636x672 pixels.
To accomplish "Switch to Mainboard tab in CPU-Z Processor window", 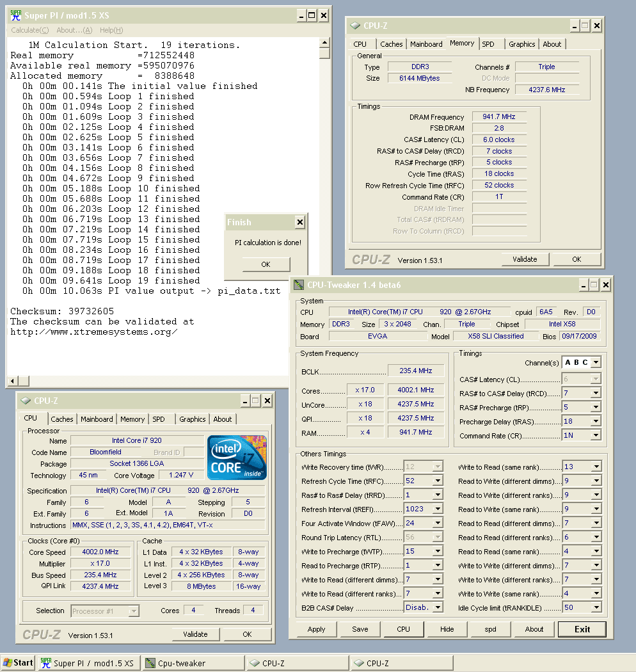I will coord(97,419).
